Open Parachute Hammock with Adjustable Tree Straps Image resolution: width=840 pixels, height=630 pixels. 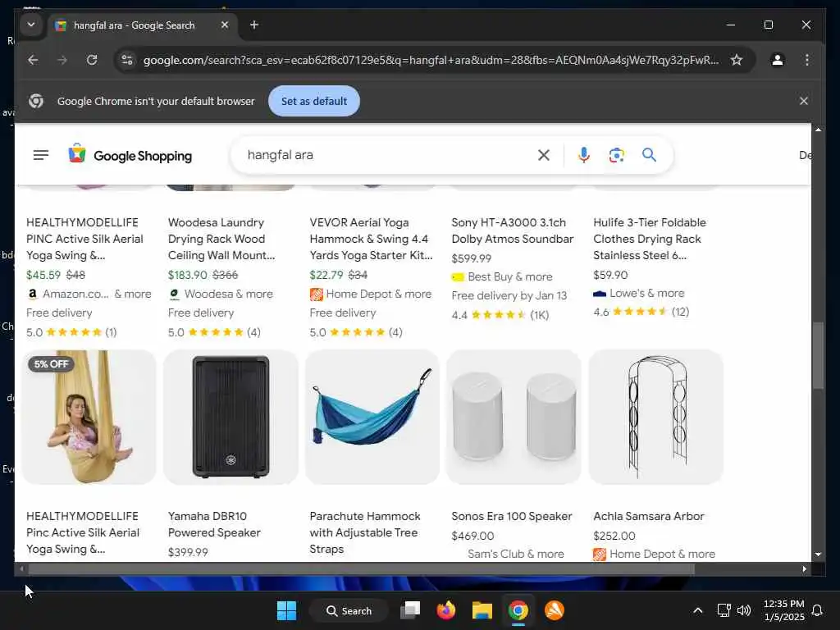(x=365, y=532)
